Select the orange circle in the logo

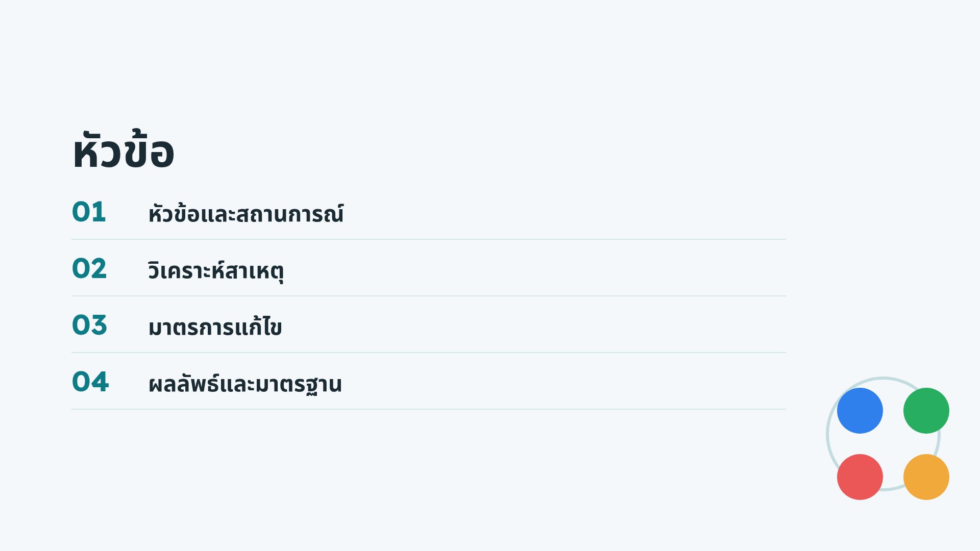pos(926,477)
